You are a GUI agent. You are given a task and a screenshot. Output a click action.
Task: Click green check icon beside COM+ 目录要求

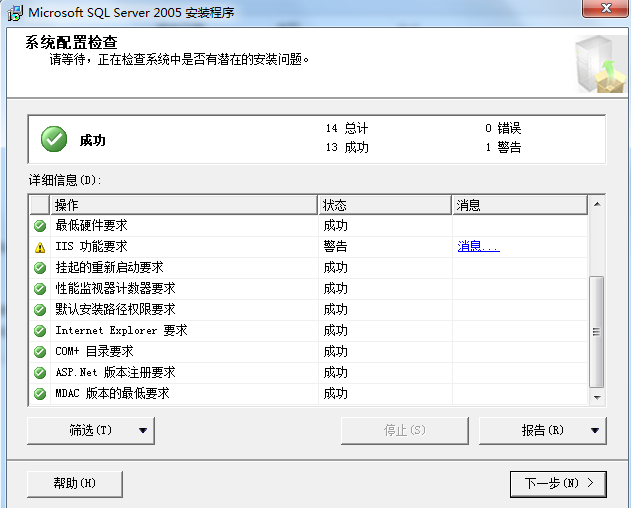click(40, 351)
